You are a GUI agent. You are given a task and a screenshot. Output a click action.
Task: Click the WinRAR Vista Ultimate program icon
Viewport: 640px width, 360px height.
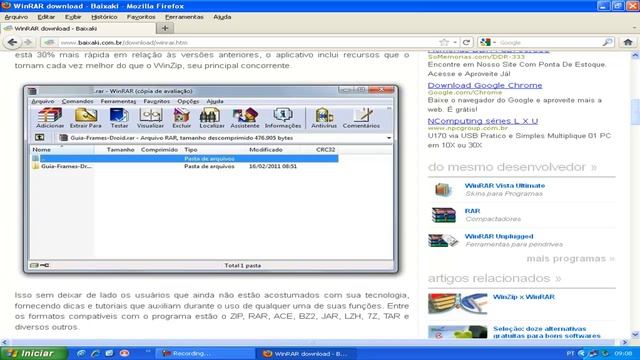tap(442, 190)
